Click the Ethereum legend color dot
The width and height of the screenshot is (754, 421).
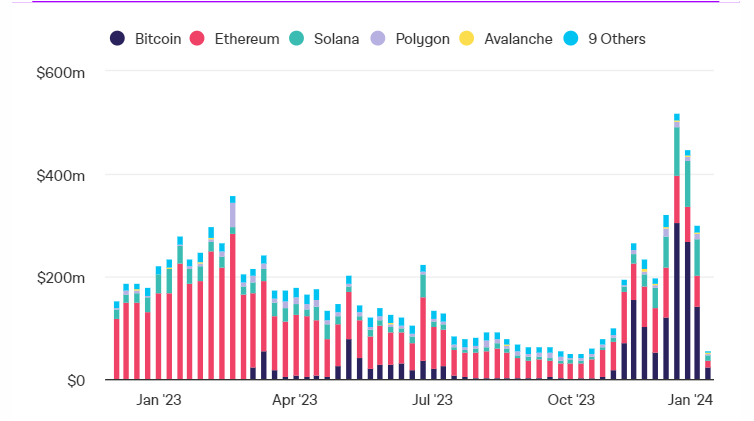(x=196, y=39)
